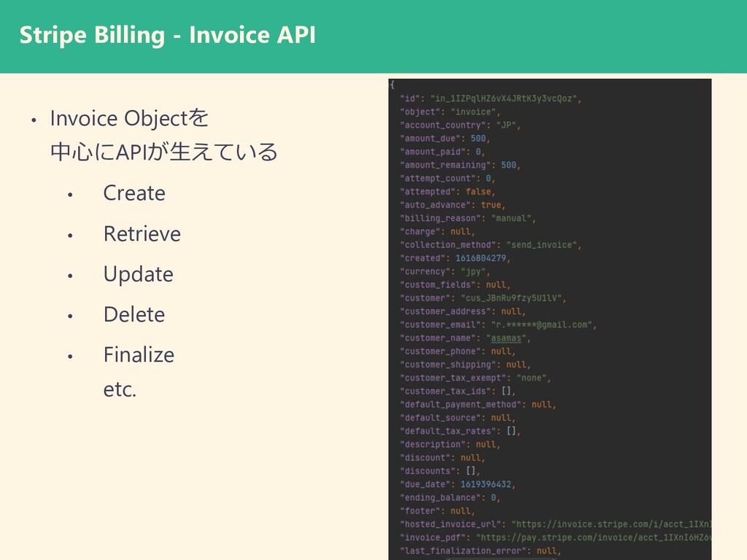Click the "attempted": false line
The height and width of the screenshot is (560, 747).
(x=448, y=192)
